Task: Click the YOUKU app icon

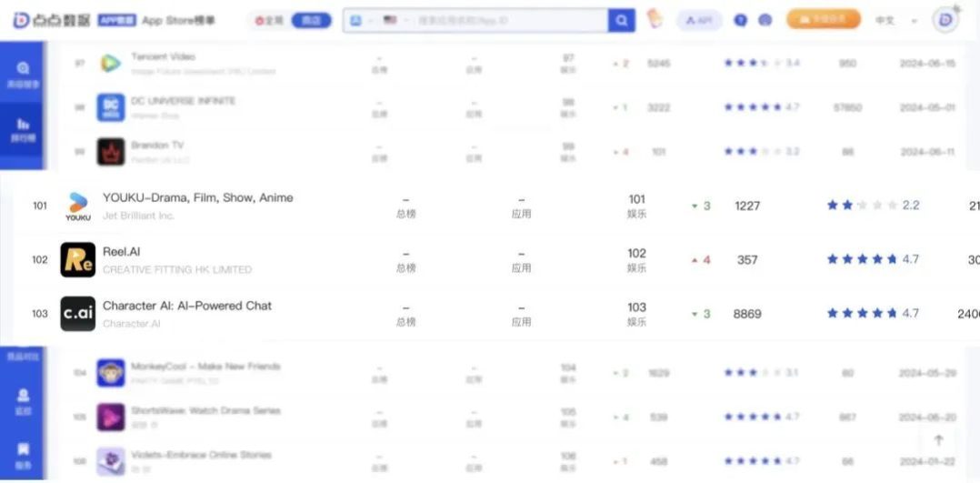Action: click(x=78, y=206)
